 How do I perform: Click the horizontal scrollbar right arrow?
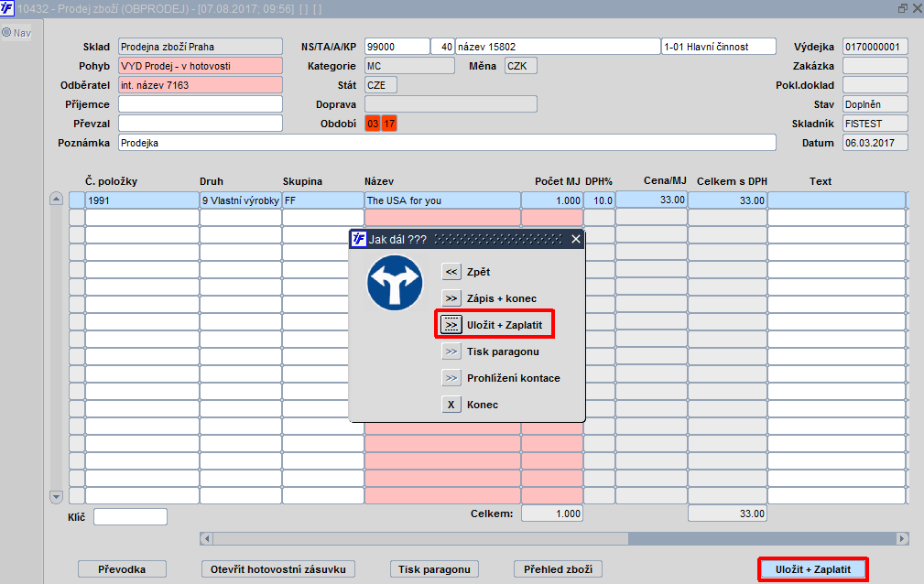point(902,538)
